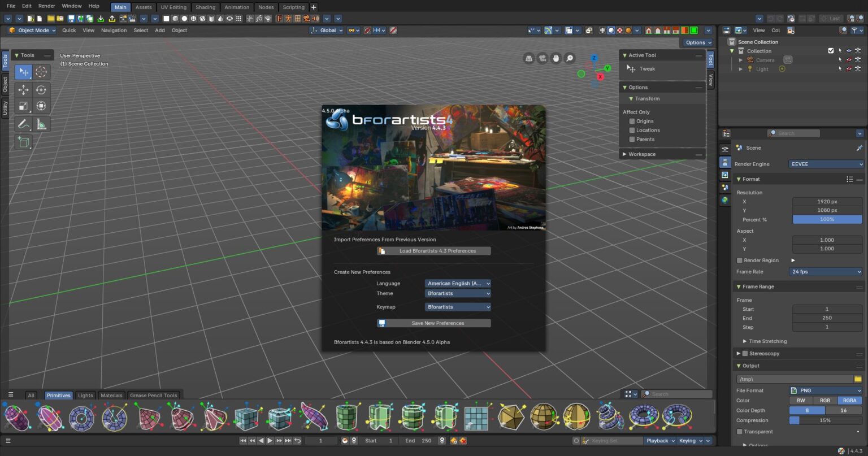
Task: Click the Load Bforartists 4.3 Preferences button
Action: (433, 250)
